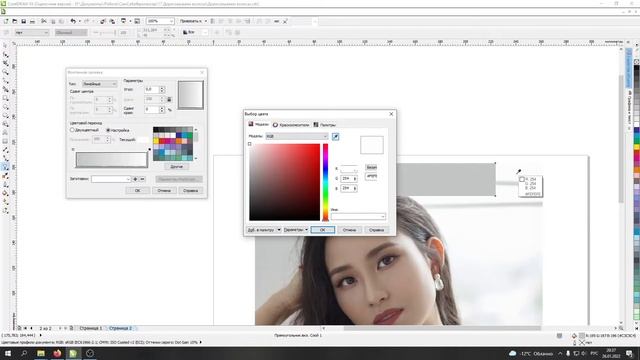Click the Print icon in toolbar
The image size is (640, 360).
pos(32,21)
